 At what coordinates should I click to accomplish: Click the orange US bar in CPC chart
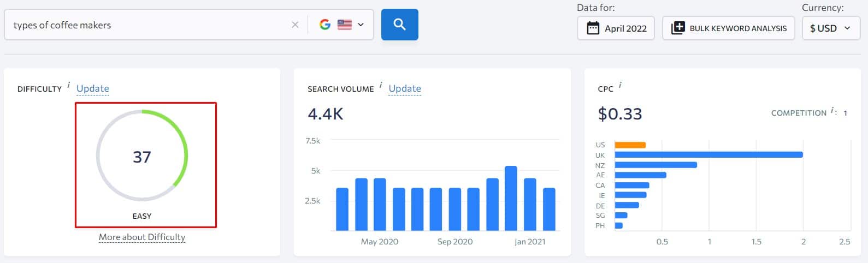tap(630, 145)
